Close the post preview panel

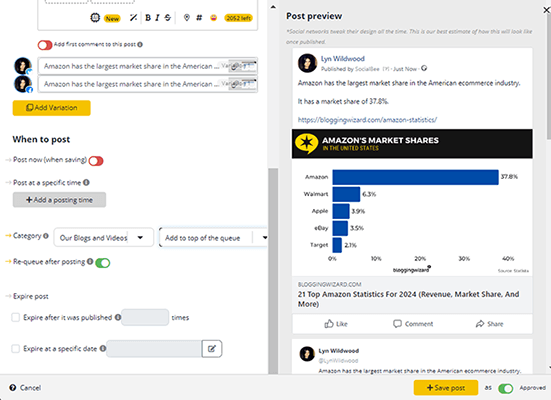[546, 10]
